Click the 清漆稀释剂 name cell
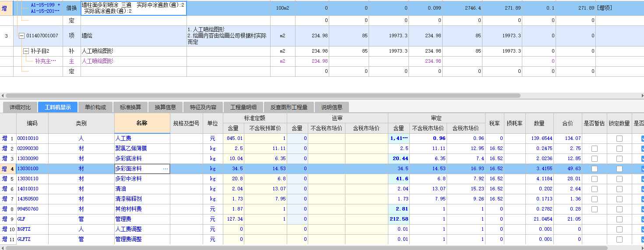The width and height of the screenshot is (644, 250). (142, 199)
